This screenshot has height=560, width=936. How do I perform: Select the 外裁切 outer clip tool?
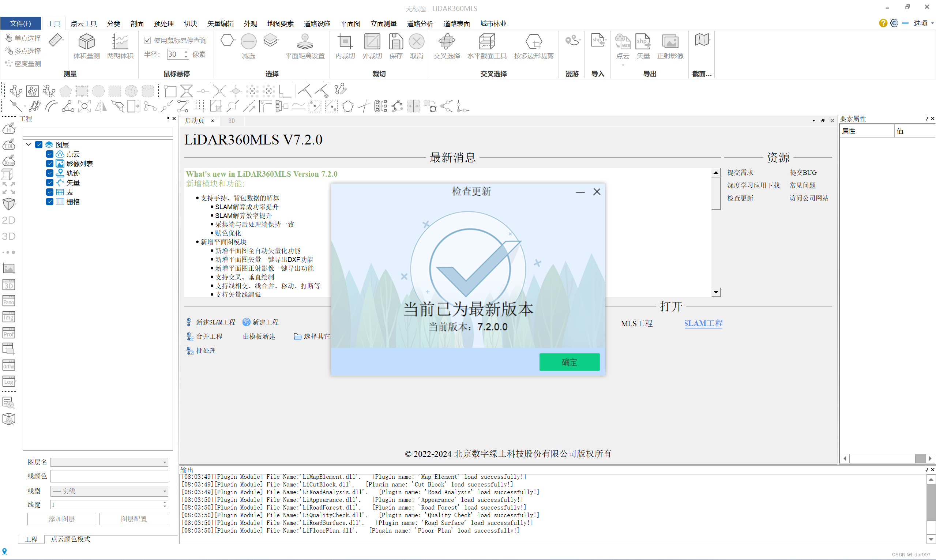tap(372, 46)
